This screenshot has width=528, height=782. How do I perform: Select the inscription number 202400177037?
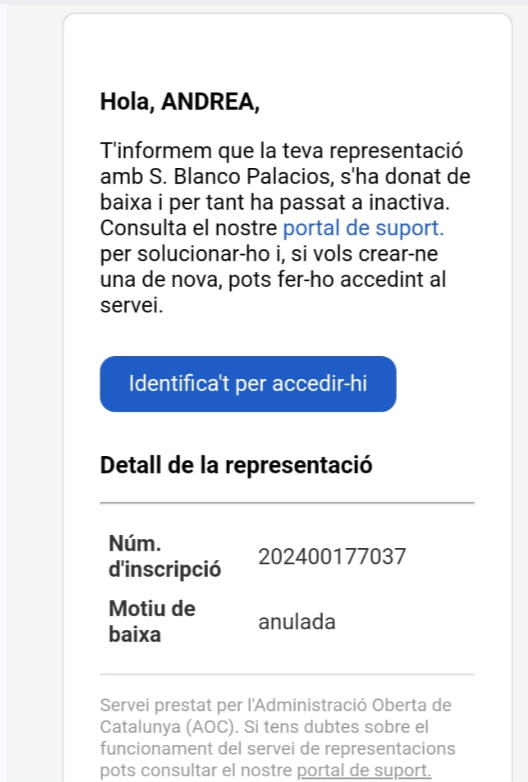332,557
